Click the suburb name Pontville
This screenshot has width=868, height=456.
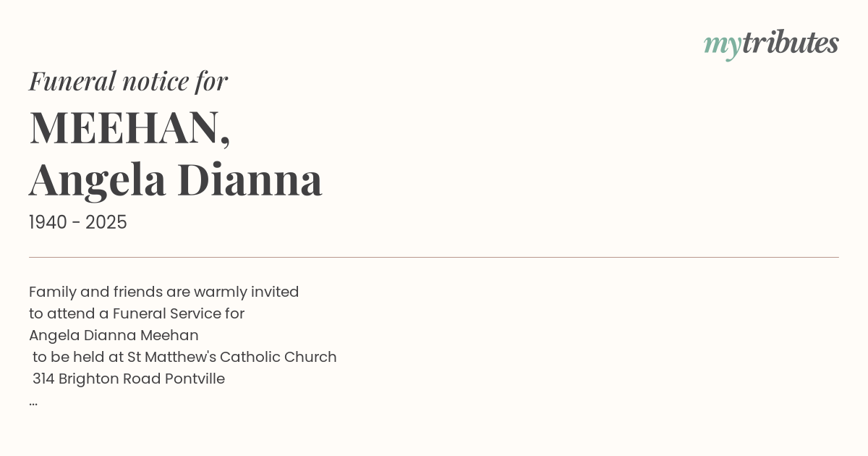(x=195, y=379)
